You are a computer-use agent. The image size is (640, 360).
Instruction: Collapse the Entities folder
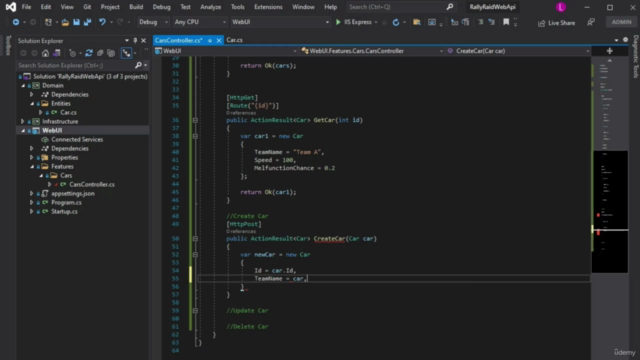pos(32,104)
